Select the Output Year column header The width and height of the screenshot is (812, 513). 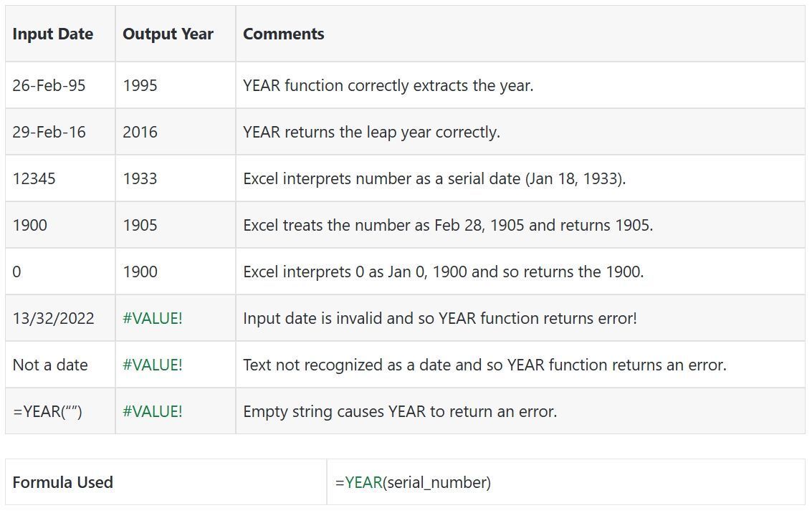click(x=168, y=34)
